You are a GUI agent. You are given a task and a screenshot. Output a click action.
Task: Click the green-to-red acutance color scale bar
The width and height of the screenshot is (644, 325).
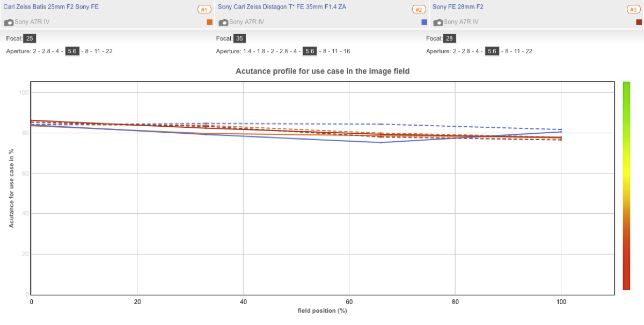(x=626, y=185)
